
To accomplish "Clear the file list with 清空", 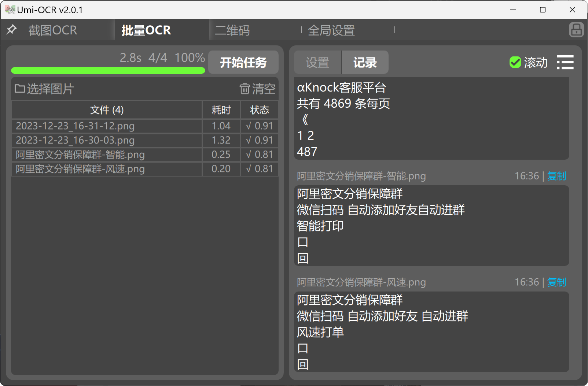I will tap(257, 89).
